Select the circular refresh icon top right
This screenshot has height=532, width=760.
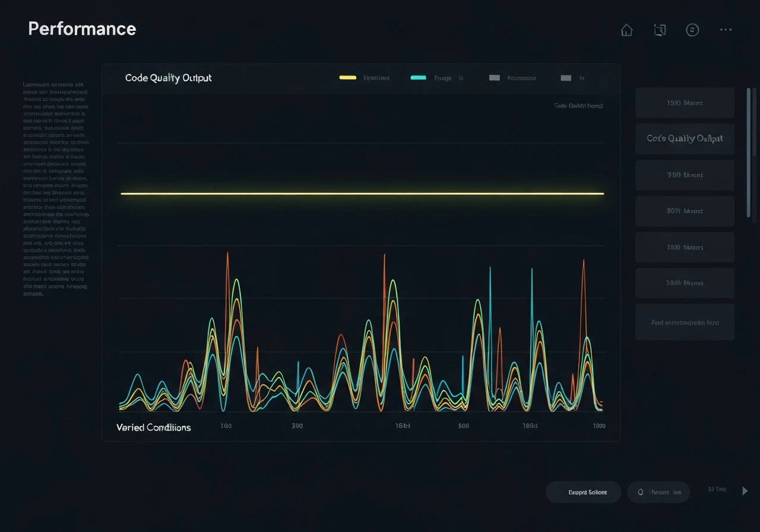pyautogui.click(x=692, y=30)
